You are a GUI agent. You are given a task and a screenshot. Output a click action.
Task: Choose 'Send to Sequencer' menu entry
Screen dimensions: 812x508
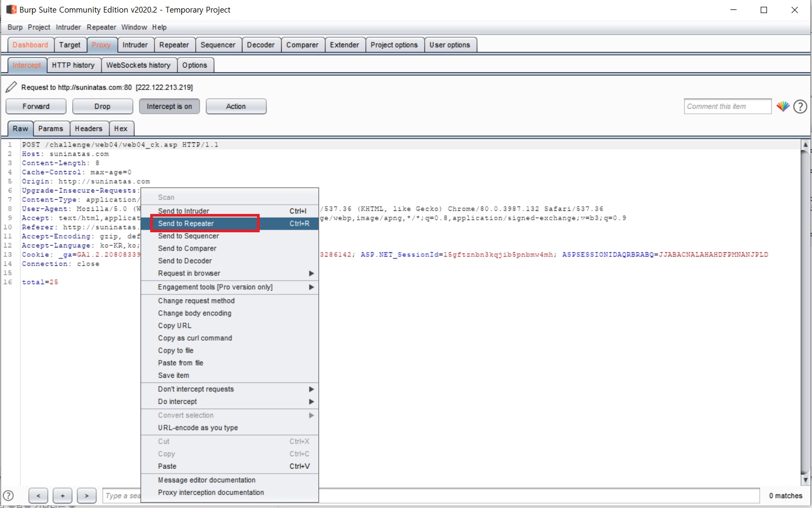230,236
